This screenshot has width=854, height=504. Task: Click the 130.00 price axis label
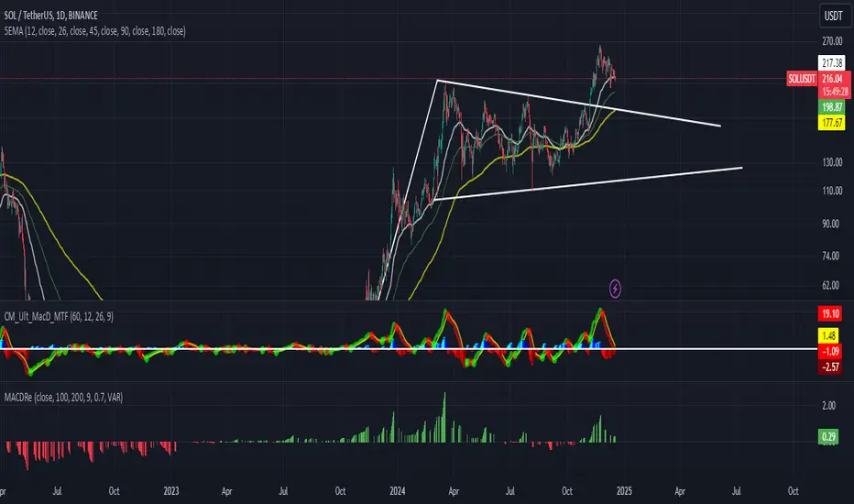[832, 162]
